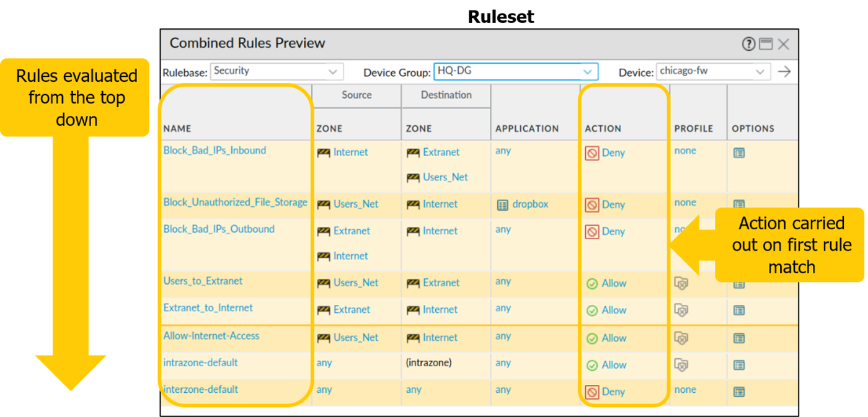The image size is (868, 417).
Task: Click Deny icon on Block_Bad_IPs_Outbound row
Action: [592, 232]
